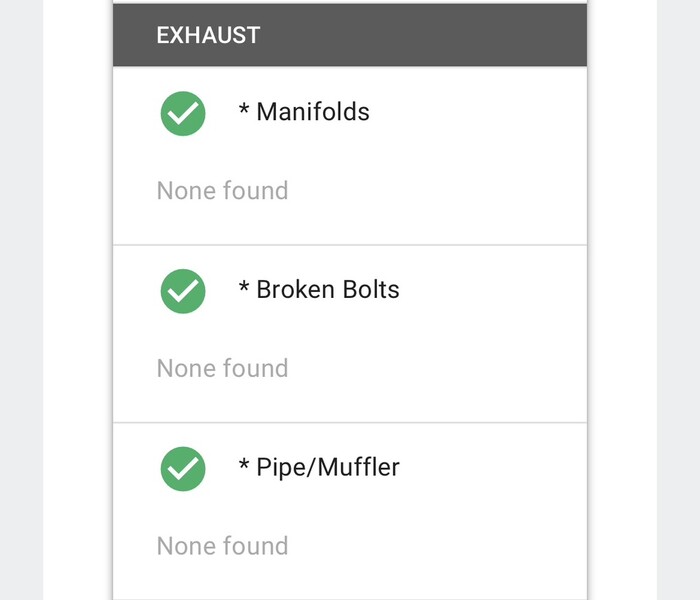This screenshot has width=700, height=600.
Task: Click the divider between Manifolds and Broken Bolts
Action: coord(350,245)
